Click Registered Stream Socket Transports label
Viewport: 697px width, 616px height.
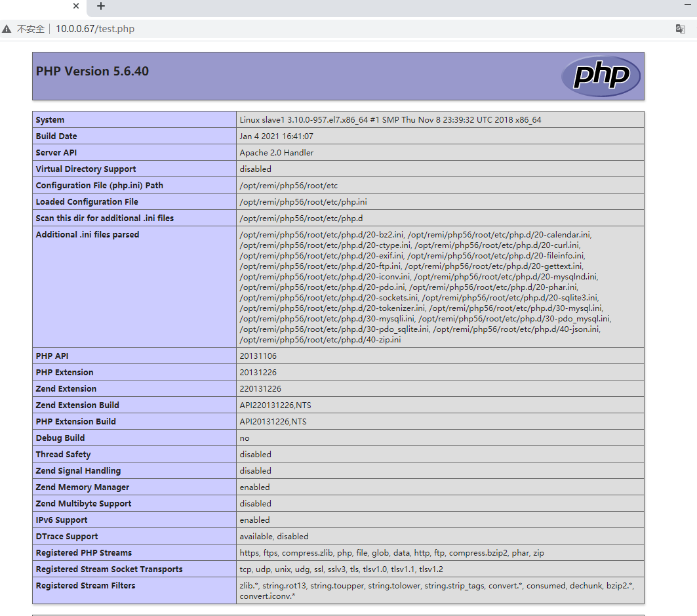109,569
